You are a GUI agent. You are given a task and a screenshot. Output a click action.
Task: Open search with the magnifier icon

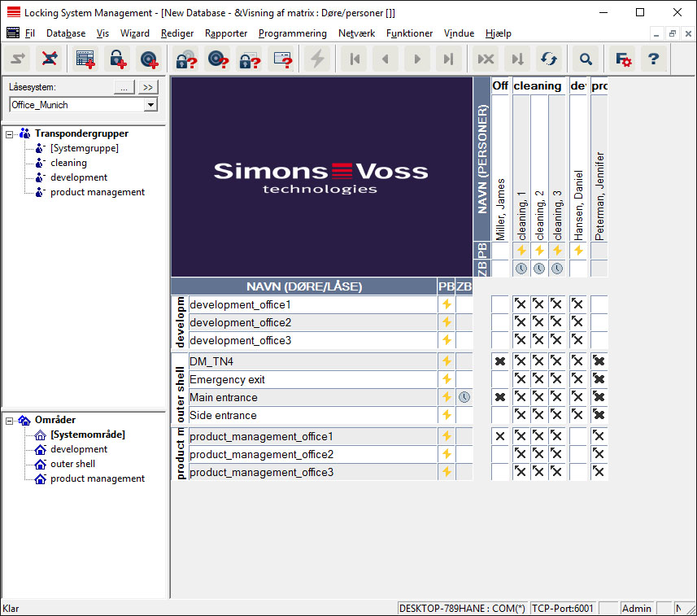tap(585, 59)
